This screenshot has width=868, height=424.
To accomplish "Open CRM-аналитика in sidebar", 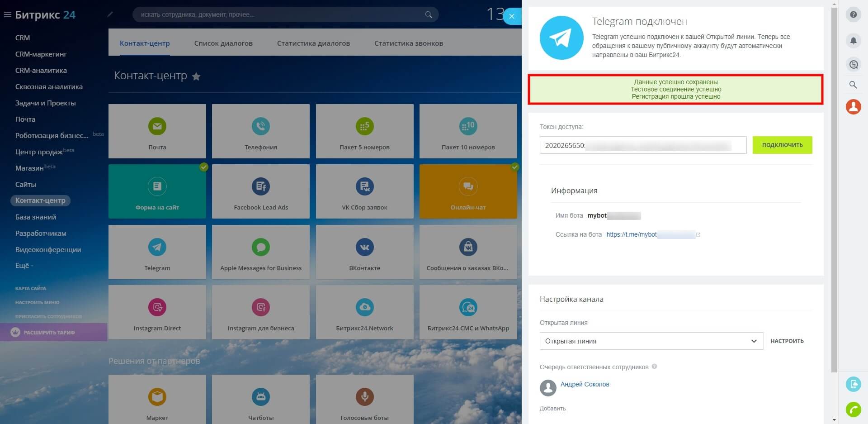I will (x=41, y=71).
